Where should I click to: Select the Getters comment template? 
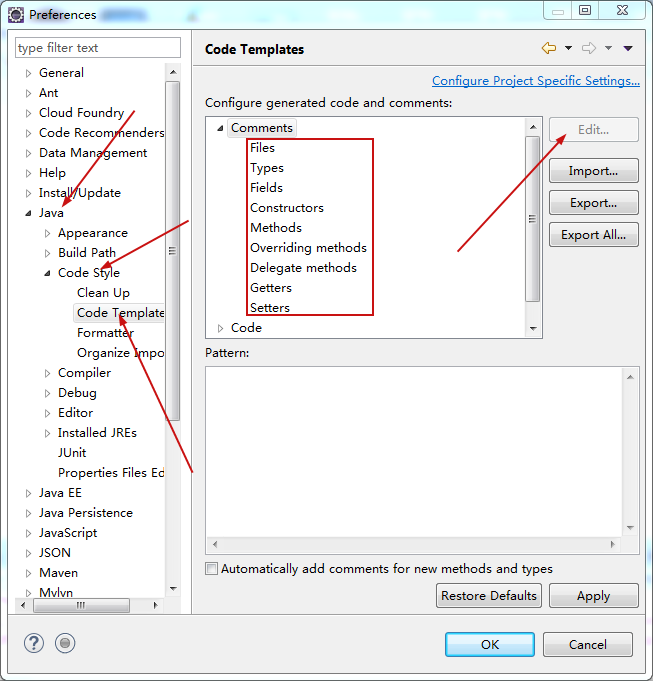pos(271,288)
